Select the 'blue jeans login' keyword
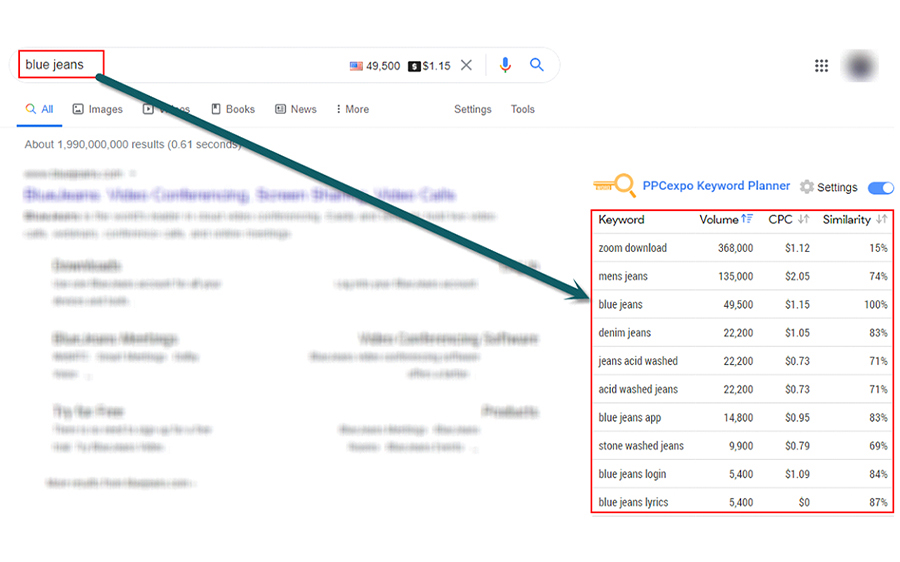The width and height of the screenshot is (900, 562). pos(632,474)
